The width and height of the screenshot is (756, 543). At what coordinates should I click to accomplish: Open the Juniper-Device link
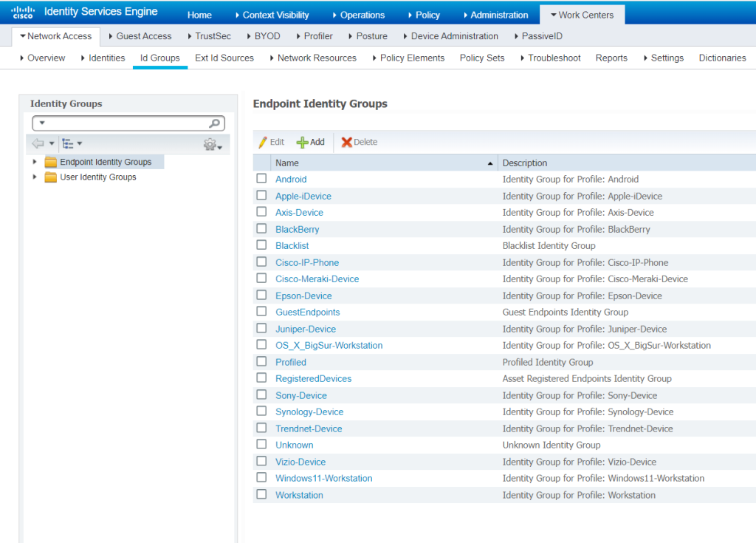306,329
